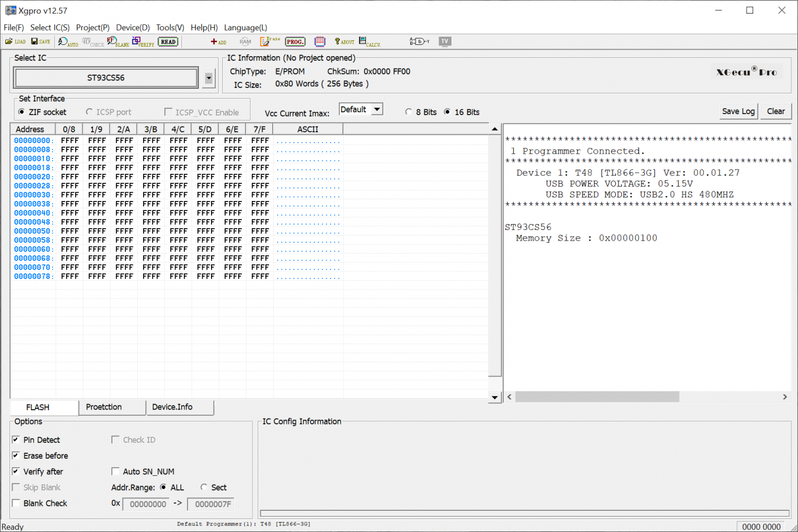Viewport: 798px width, 532px height.
Task: Click the Save Log button
Action: tap(738, 111)
